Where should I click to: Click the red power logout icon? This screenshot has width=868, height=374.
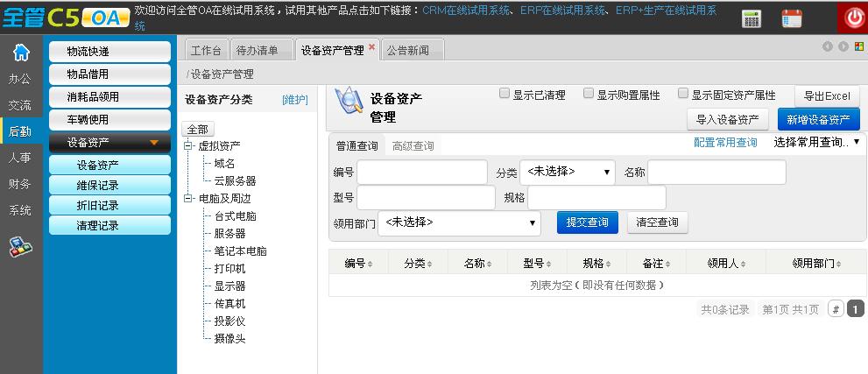852,18
